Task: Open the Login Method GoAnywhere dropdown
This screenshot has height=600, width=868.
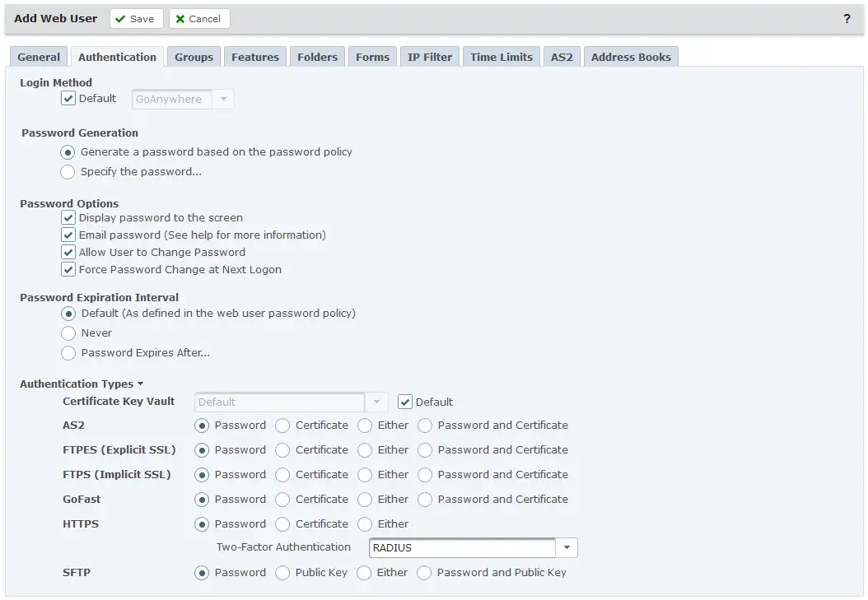Action: click(x=223, y=99)
